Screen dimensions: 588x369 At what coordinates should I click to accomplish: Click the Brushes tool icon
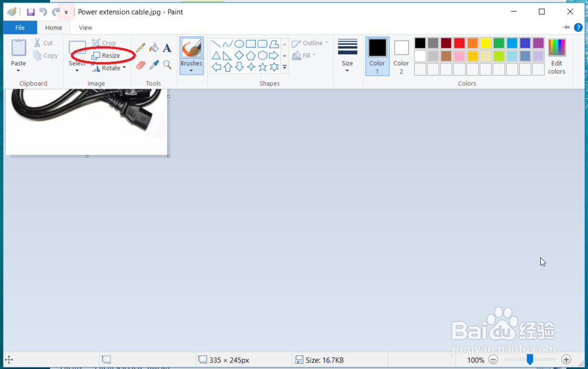pos(191,49)
